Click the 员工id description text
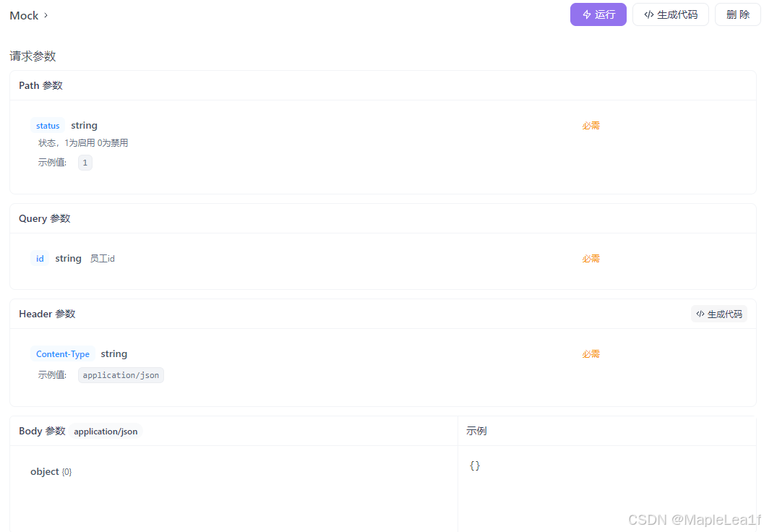The height and width of the screenshot is (532, 764). coord(103,259)
